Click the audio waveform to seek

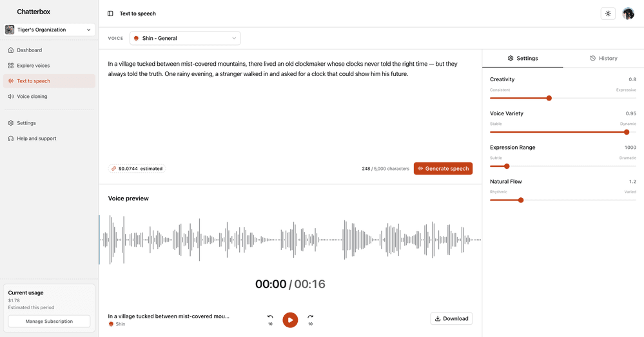(x=290, y=240)
